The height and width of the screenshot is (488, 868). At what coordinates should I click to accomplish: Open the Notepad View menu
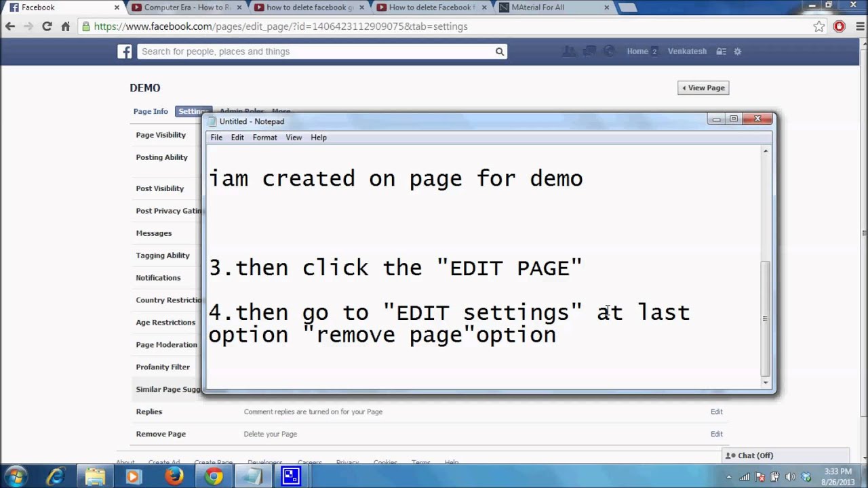[x=294, y=138]
